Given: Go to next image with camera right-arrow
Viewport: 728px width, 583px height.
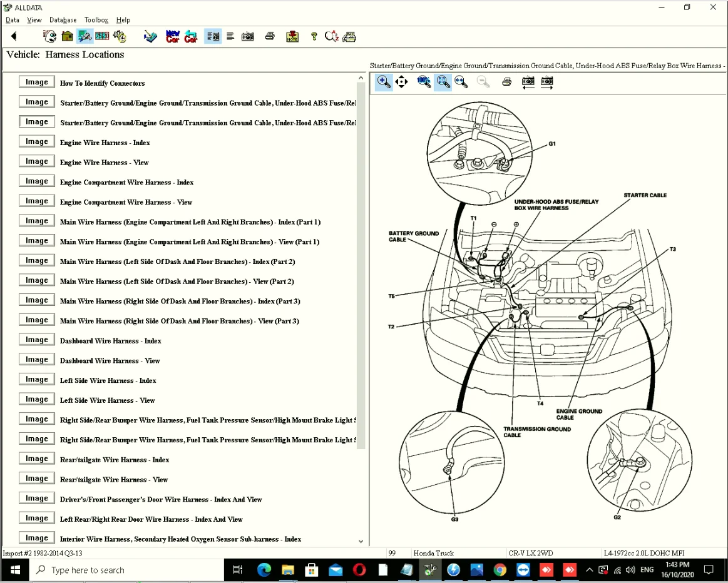Looking at the screenshot, I should [x=547, y=82].
